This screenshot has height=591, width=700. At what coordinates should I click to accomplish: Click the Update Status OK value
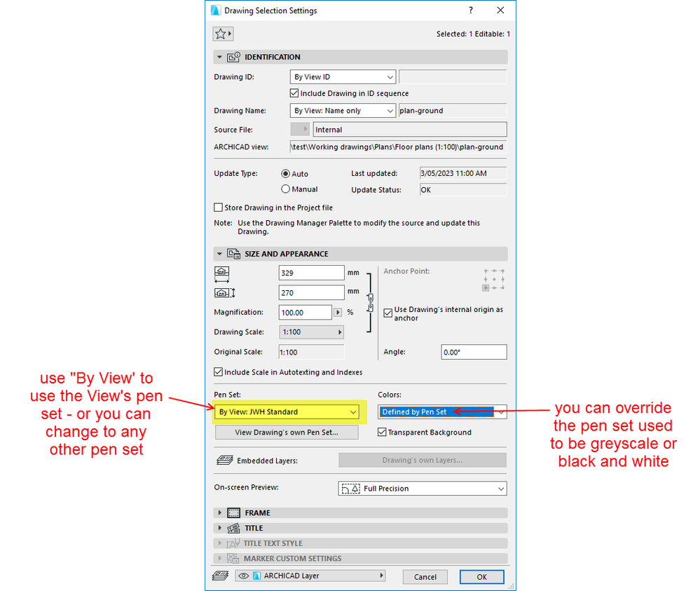463,190
